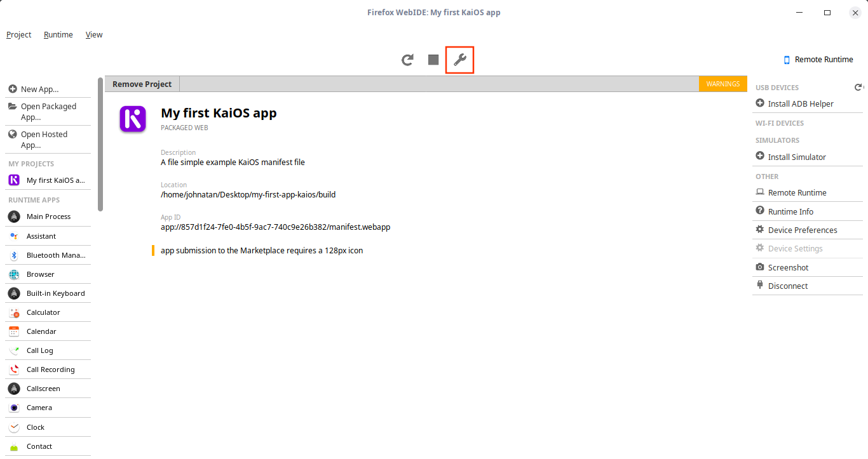Click the Remote Runtime phone icon
The width and height of the screenshot is (868, 459).
pos(787,60)
